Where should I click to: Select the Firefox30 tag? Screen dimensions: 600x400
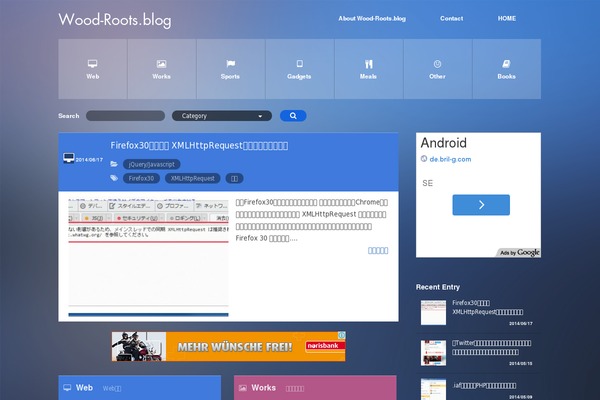141,178
